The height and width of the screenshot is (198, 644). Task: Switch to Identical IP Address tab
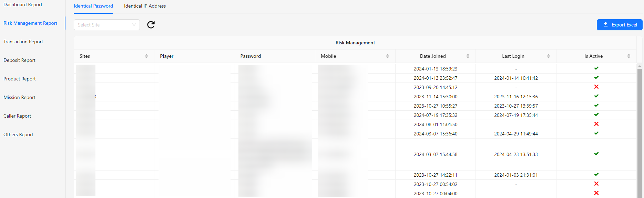coord(145,6)
